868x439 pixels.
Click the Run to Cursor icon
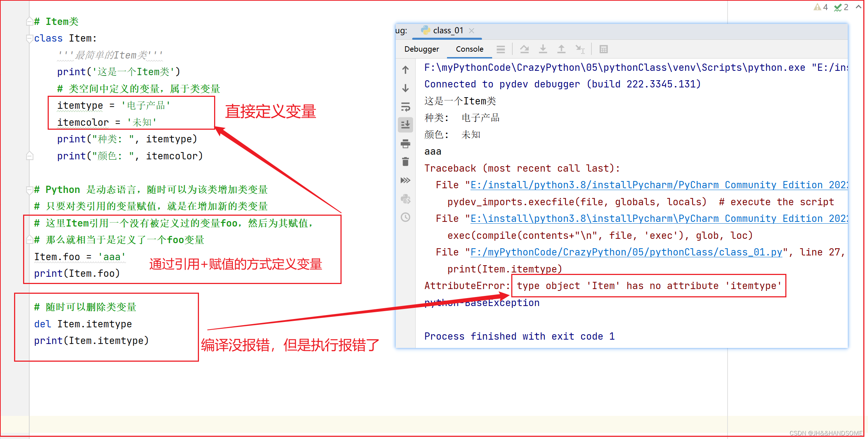(580, 49)
